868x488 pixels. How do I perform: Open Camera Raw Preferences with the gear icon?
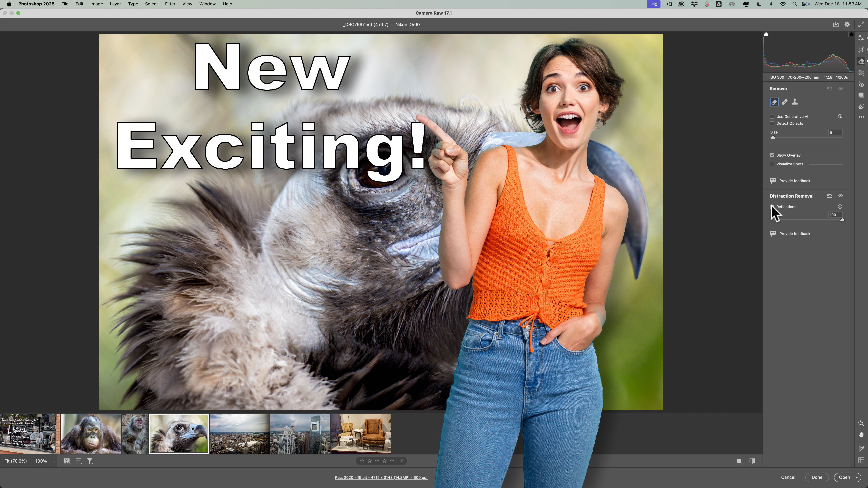click(847, 24)
